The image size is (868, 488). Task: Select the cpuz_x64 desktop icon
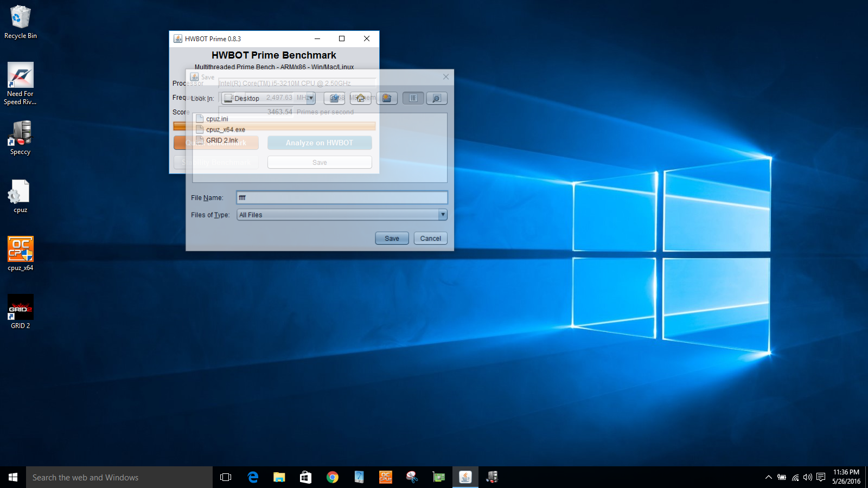(x=20, y=254)
